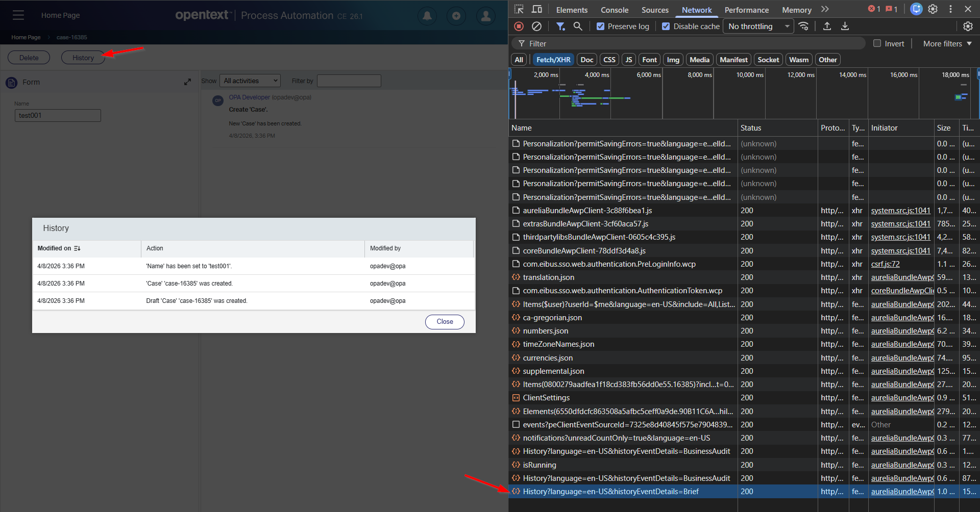
Task: Toggle the Font type filter
Action: (650, 60)
